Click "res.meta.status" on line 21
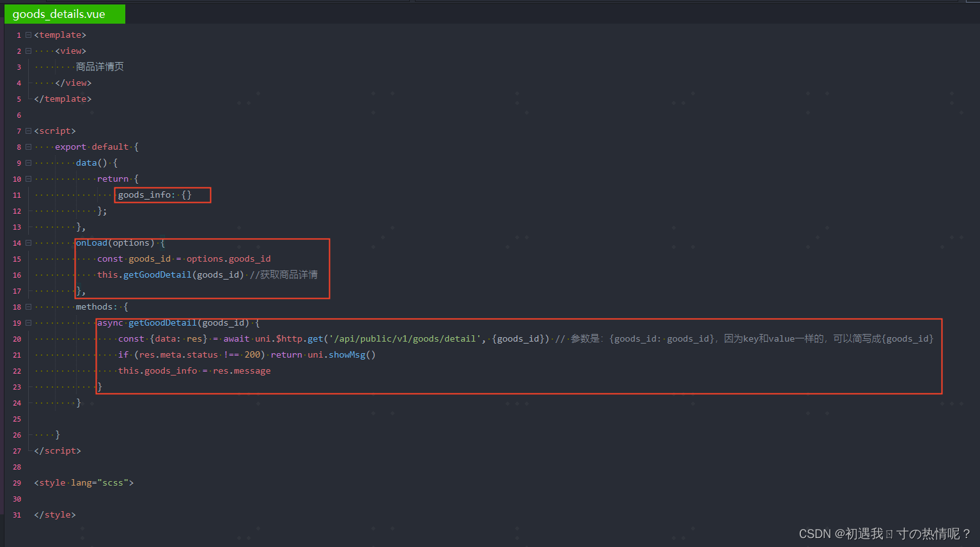This screenshot has width=980, height=547. (x=178, y=355)
